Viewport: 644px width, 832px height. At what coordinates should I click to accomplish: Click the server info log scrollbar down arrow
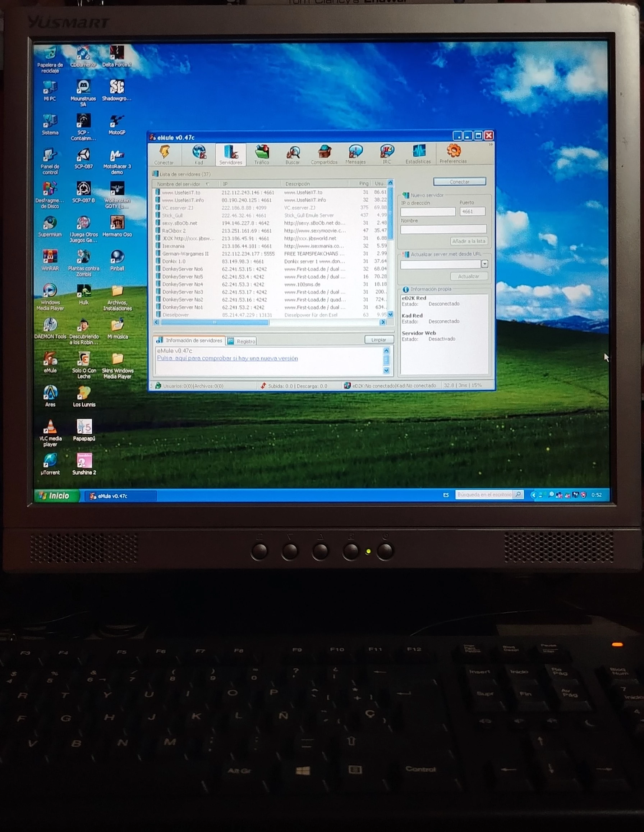click(386, 370)
